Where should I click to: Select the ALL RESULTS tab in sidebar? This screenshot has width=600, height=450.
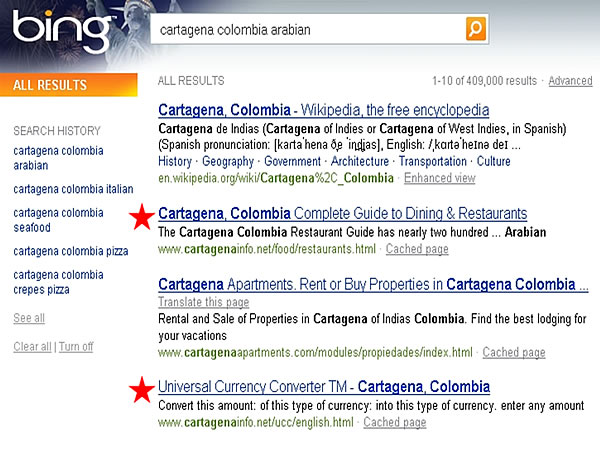pos(50,86)
